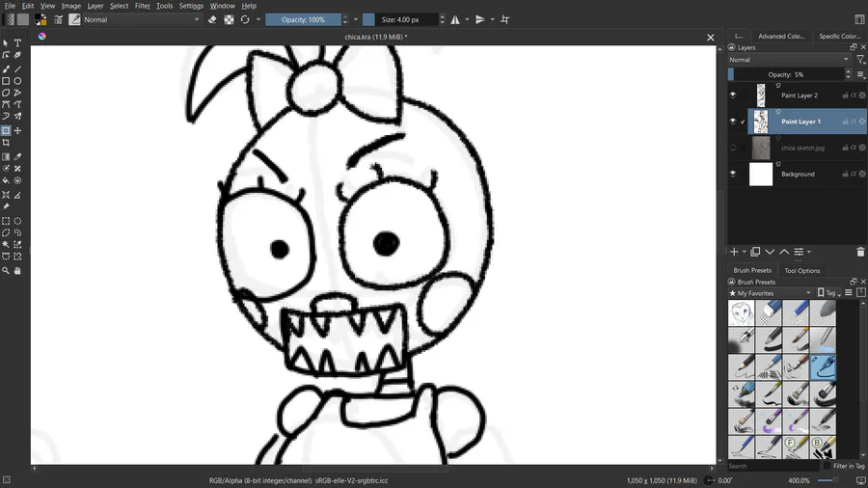Select the Text tool in the toolbox
The height and width of the screenshot is (488, 868).
pos(17,43)
